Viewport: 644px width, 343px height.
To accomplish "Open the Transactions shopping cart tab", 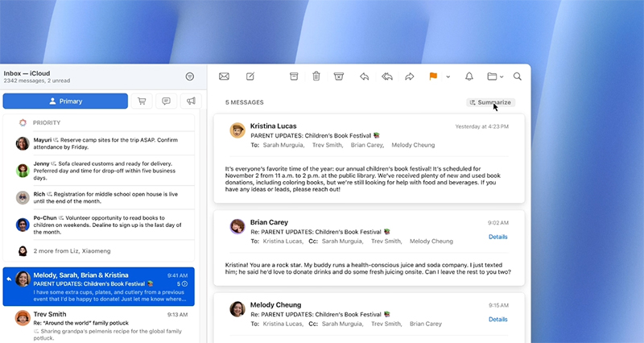I will pyautogui.click(x=142, y=101).
